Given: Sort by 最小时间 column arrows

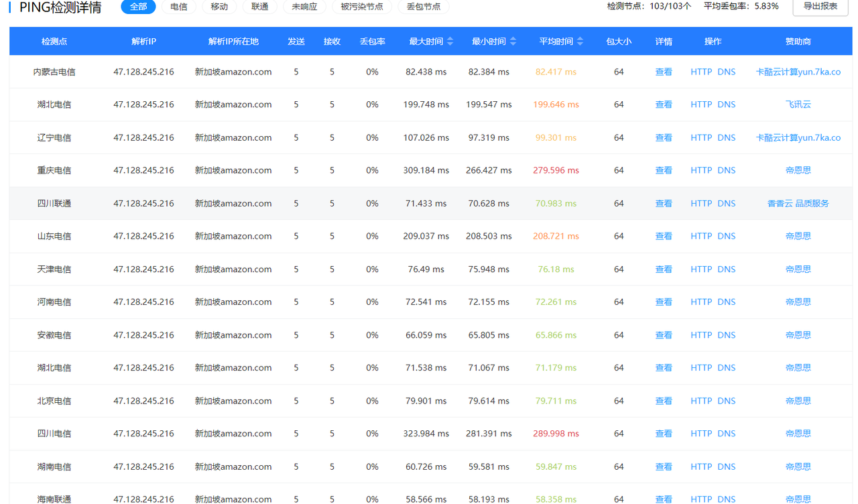Looking at the screenshot, I should [513, 42].
